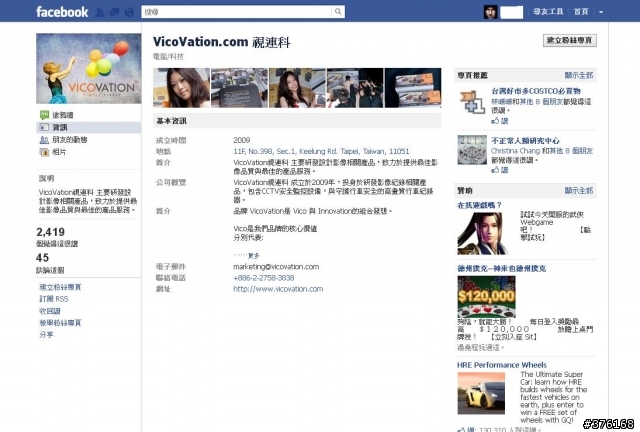Open friend requests icon in top bar

(100, 13)
